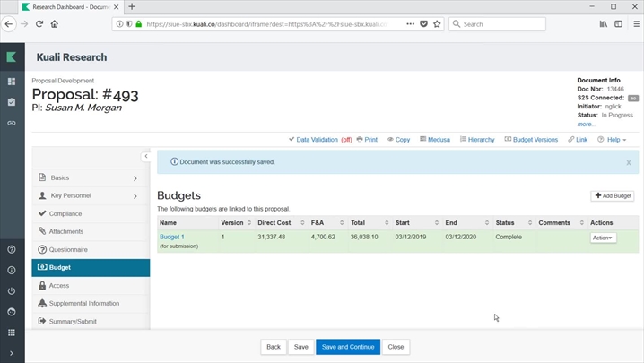Click the Add Budget button
This screenshot has width=644, height=363.
(x=614, y=195)
